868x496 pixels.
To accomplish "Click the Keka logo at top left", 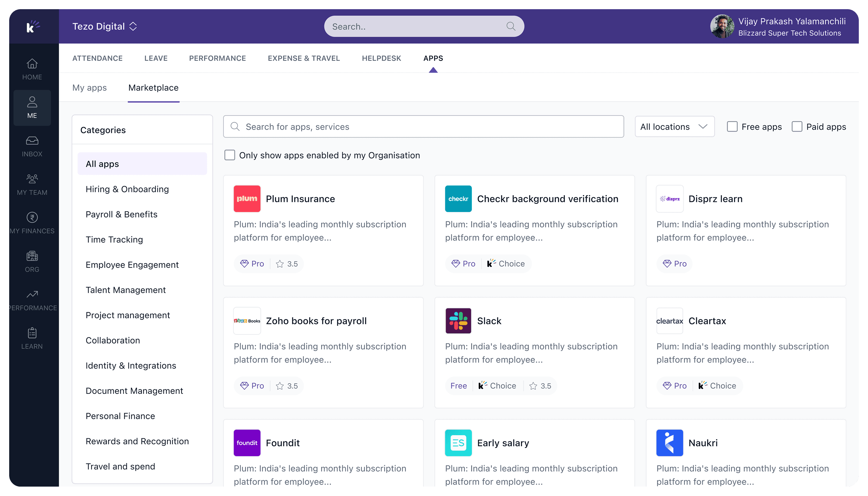I will click(x=33, y=27).
